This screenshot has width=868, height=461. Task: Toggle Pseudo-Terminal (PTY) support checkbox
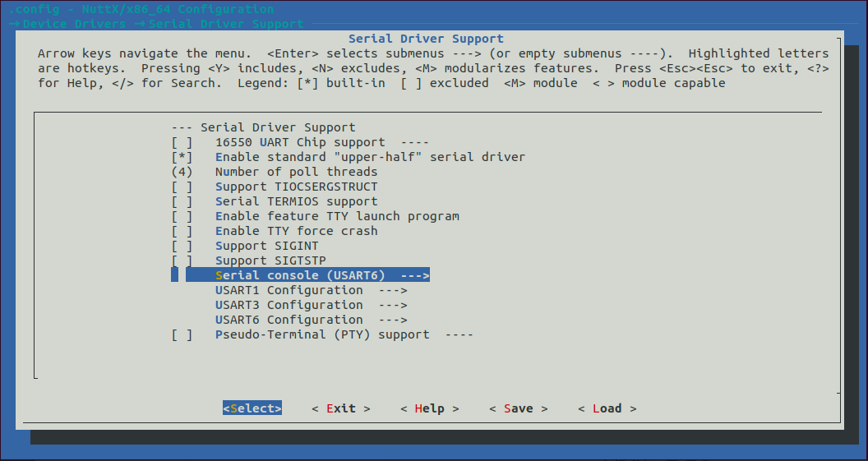point(182,334)
